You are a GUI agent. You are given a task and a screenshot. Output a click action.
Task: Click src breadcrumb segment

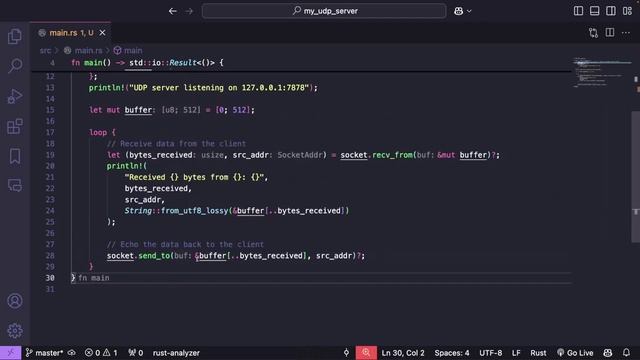click(x=45, y=51)
